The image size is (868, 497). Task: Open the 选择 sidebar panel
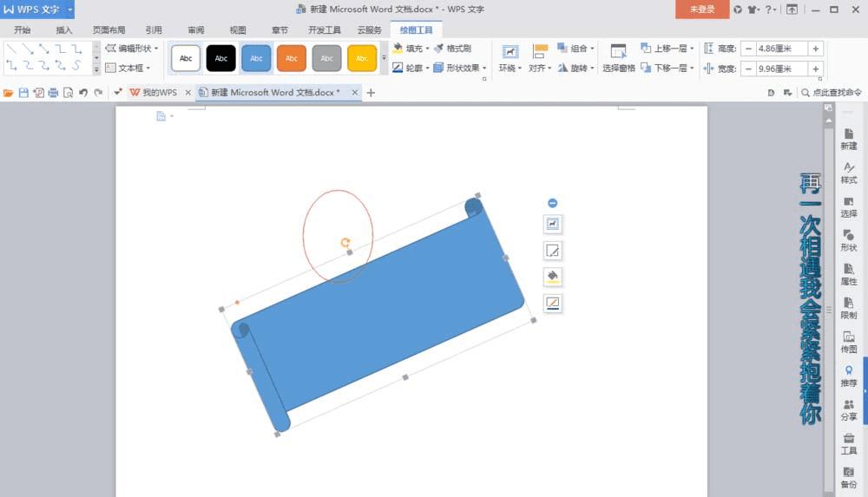849,207
